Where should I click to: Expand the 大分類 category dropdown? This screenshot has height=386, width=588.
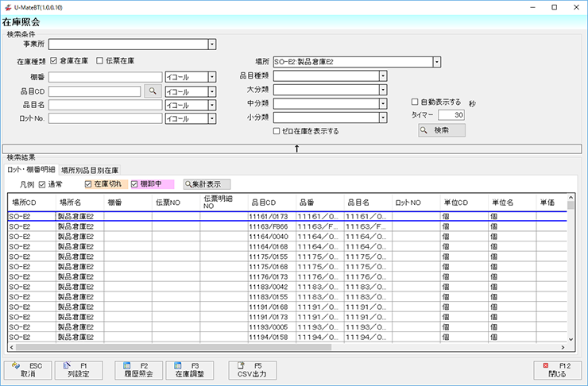click(383, 90)
